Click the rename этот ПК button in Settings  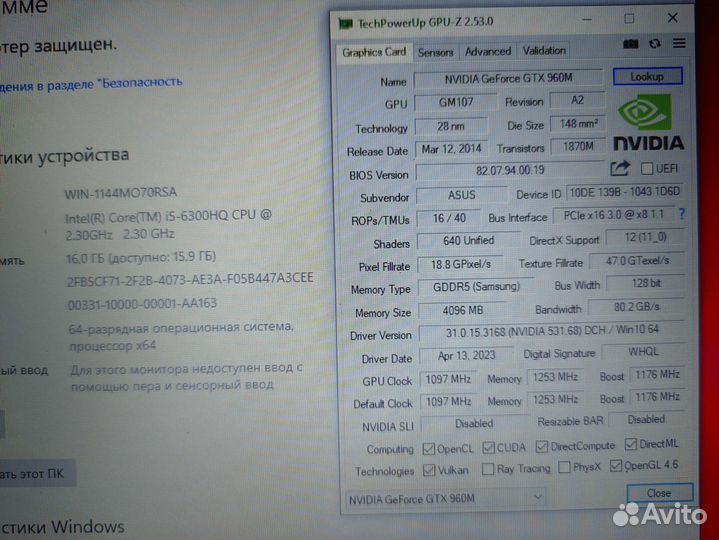coord(37,474)
